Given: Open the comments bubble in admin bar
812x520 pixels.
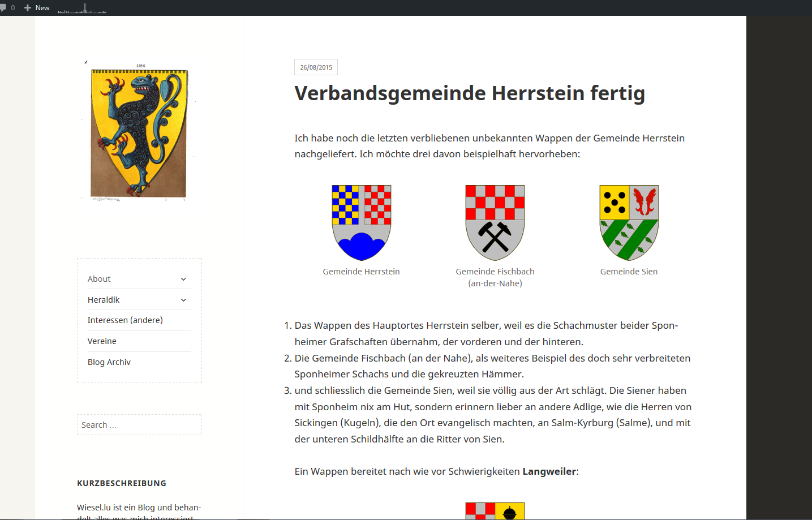Looking at the screenshot, I should (7, 8).
